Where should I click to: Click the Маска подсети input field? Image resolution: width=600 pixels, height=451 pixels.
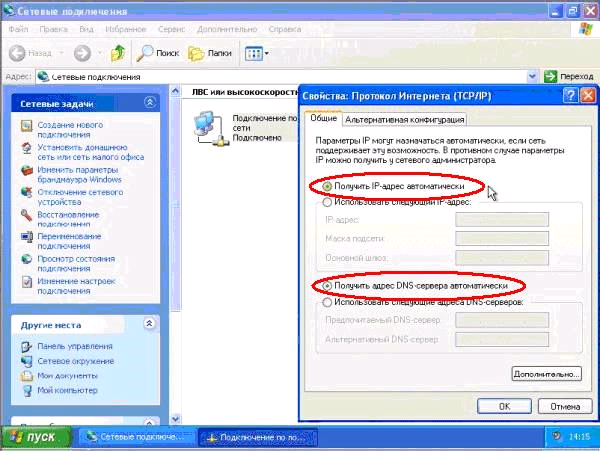[x=502, y=238]
